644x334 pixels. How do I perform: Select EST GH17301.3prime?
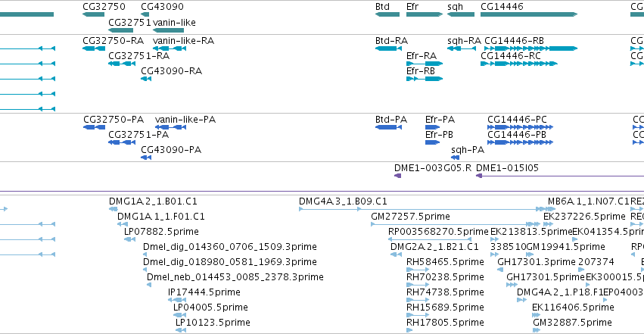click(x=500, y=270)
